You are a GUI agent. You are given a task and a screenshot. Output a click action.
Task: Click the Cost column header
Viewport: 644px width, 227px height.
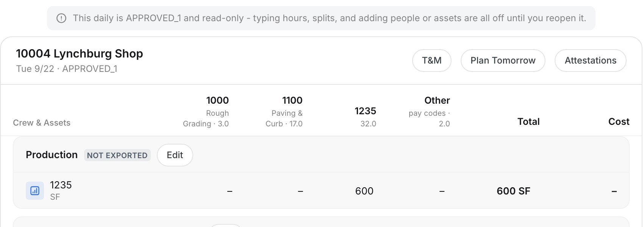[619, 121]
